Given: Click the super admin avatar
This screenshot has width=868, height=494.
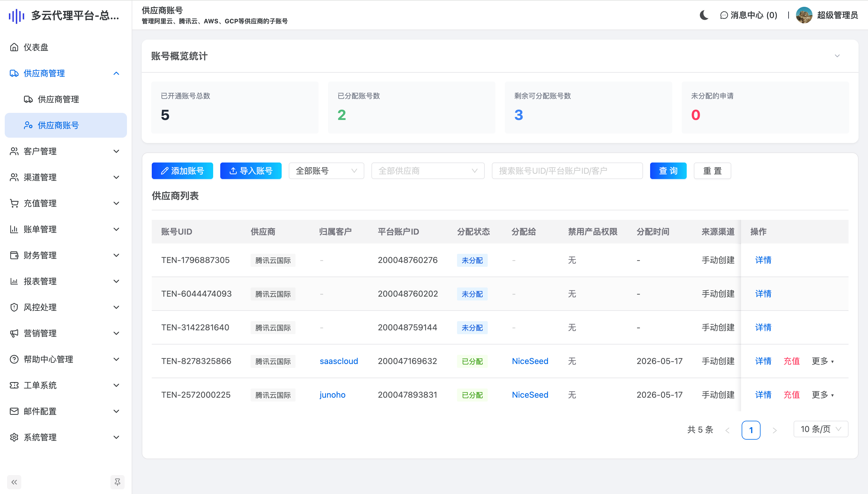Looking at the screenshot, I should coord(804,15).
